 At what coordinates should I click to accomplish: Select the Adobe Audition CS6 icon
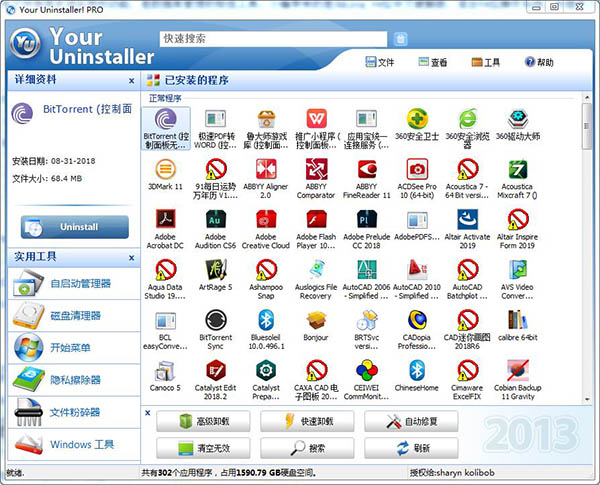click(215, 219)
